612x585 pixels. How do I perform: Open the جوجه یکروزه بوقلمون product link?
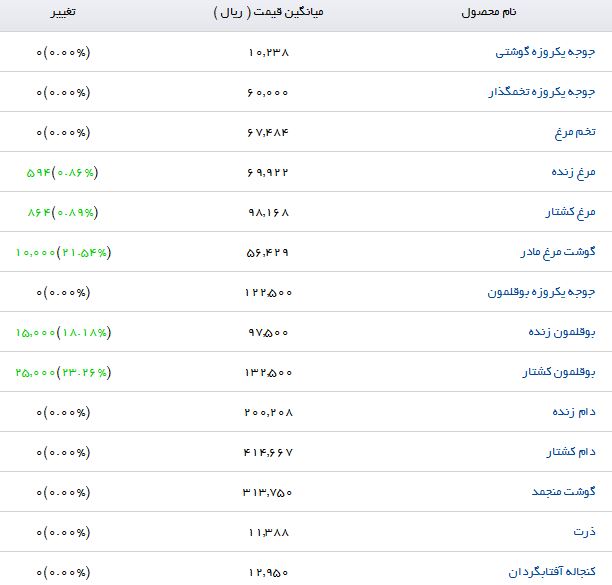pos(541,292)
